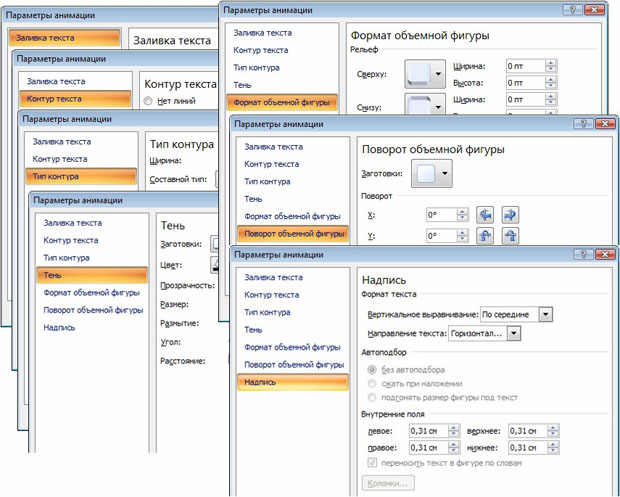The image size is (620, 497).
Task: Click the Y rotation up icon
Action: pyautogui.click(x=485, y=236)
